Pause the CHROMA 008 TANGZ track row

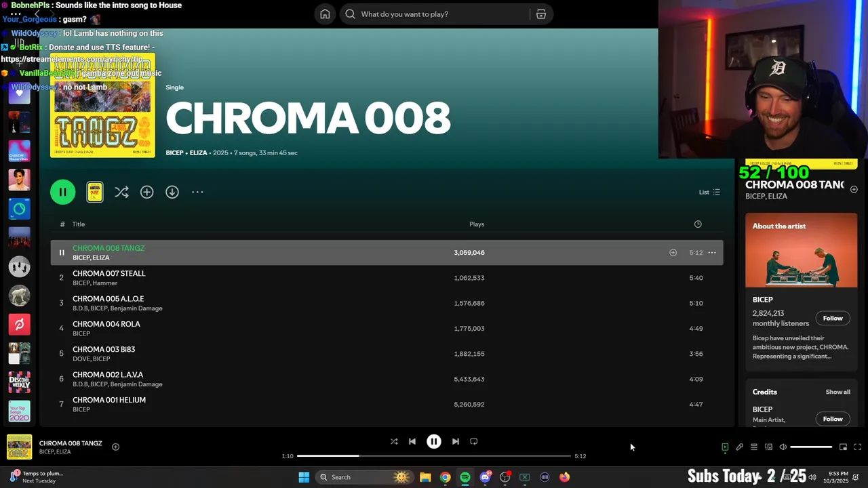click(61, 253)
